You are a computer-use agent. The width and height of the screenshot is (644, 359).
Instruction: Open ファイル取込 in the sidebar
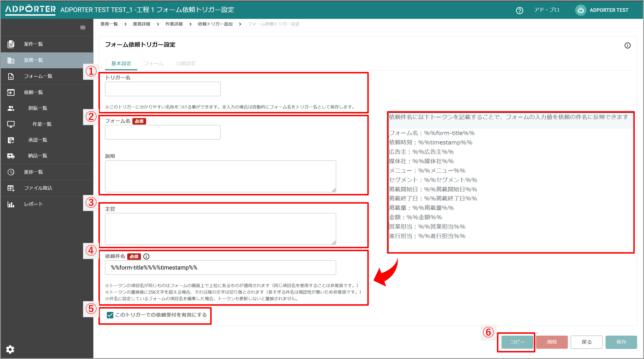tap(47, 188)
